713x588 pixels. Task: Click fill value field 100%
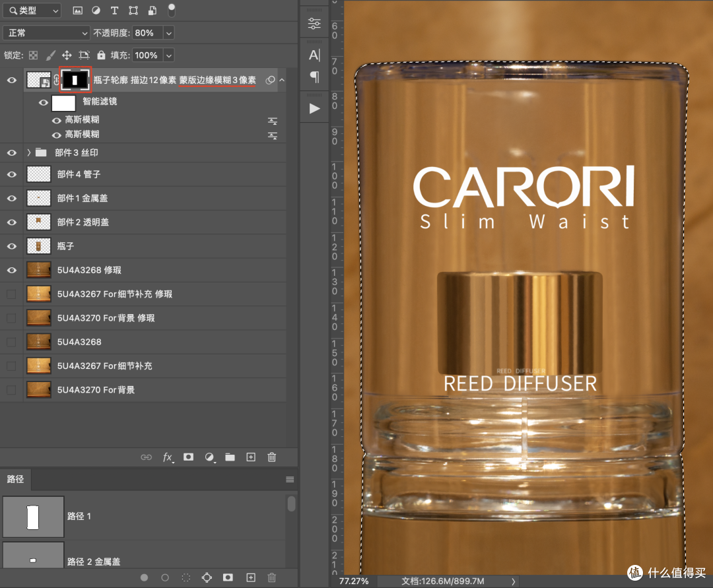(x=147, y=55)
